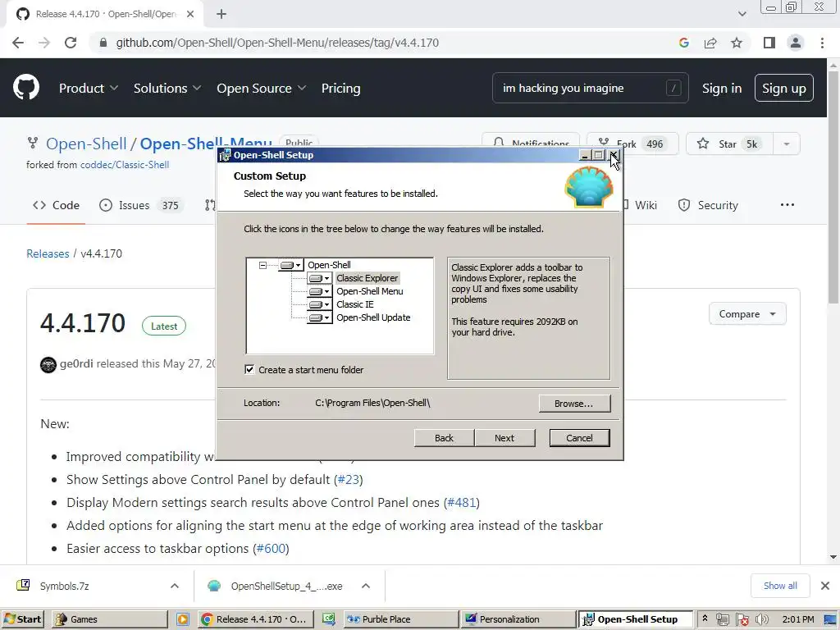Open the ge0rdi author profile link
This screenshot has width=840, height=630.
pyautogui.click(x=76, y=363)
